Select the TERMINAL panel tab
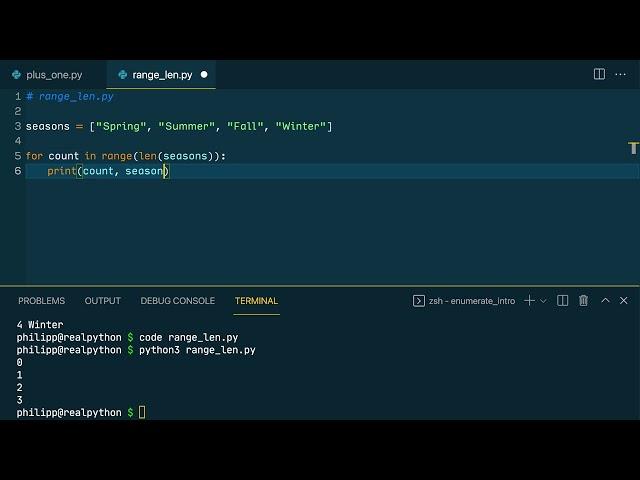The image size is (640, 480). click(256, 301)
